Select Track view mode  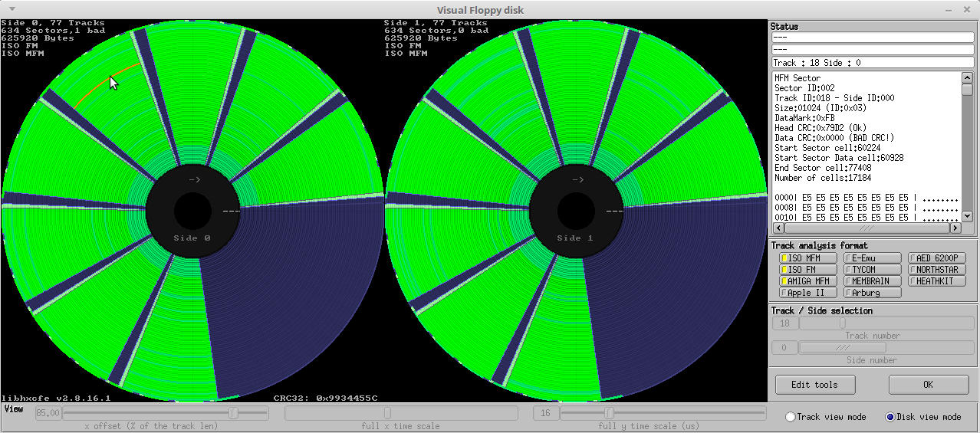click(826, 417)
